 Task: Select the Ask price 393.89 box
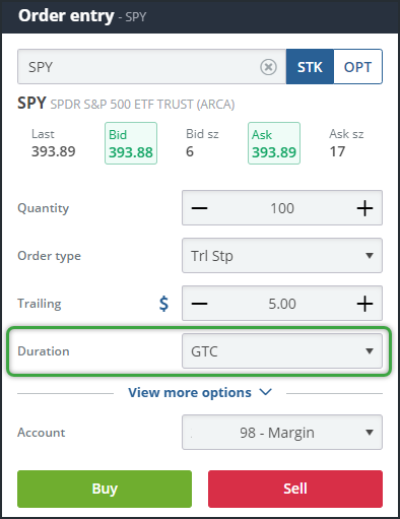(x=274, y=143)
